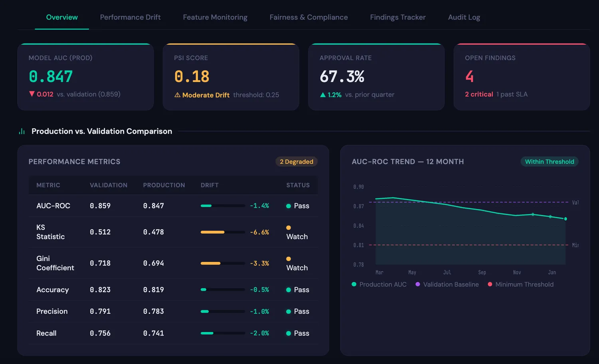Click the warning triangle icon beside Moderate Drift
The image size is (599, 364).
coord(177,95)
